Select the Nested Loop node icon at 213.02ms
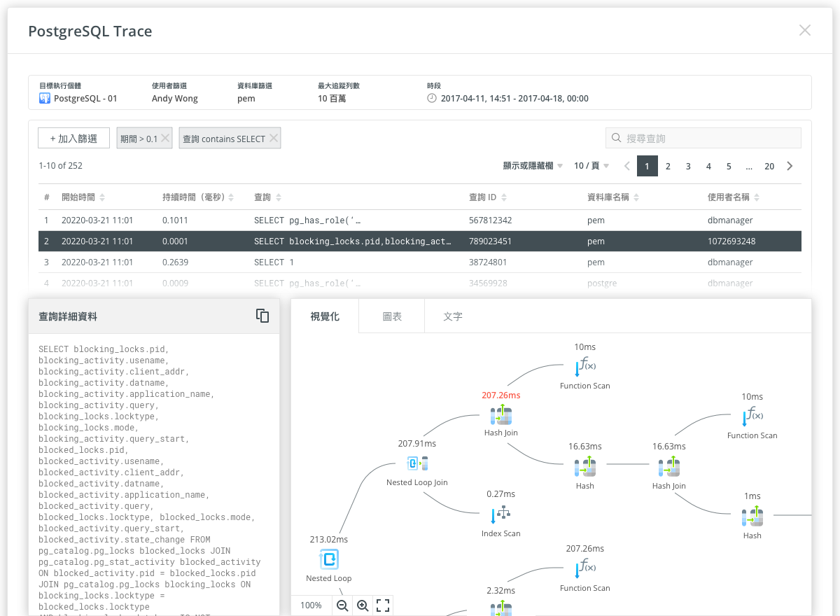Screen dimensions: 840x616 coord(329,559)
